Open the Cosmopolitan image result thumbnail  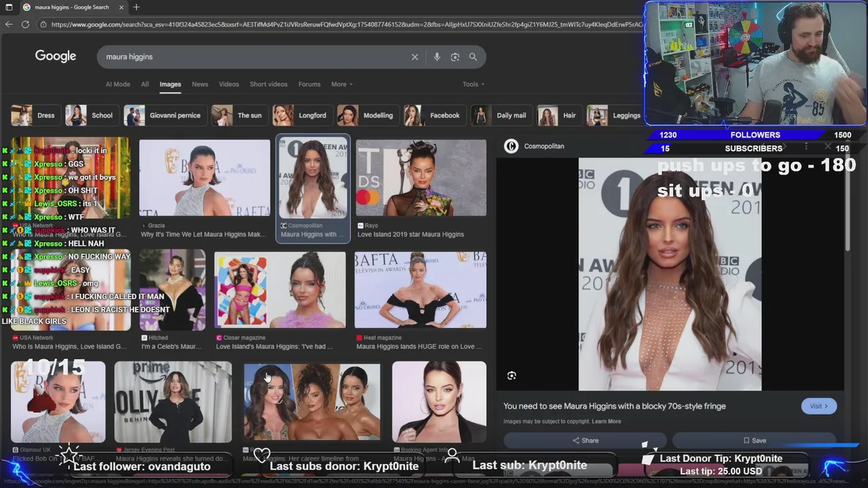(x=313, y=178)
